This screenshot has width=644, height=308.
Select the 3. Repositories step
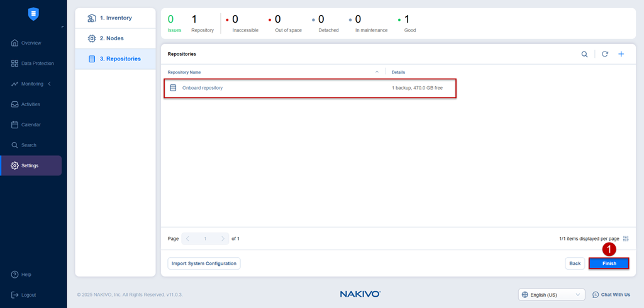(116, 58)
